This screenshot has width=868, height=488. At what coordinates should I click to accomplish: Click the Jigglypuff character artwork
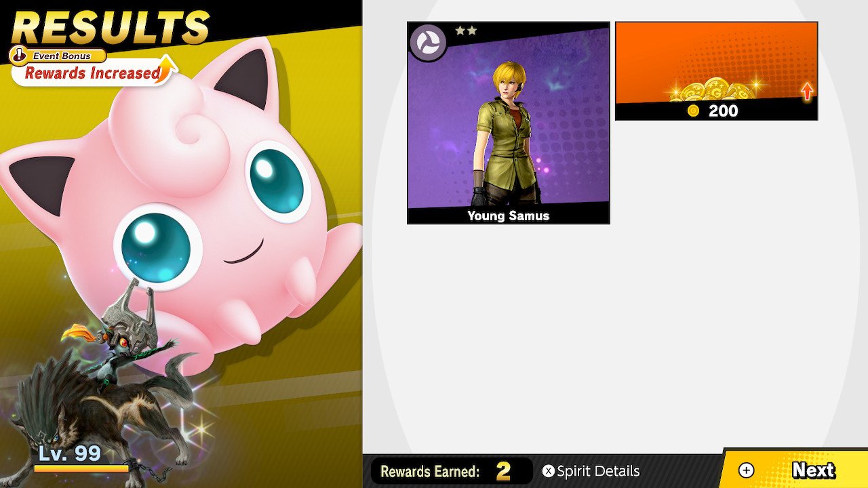pyautogui.click(x=183, y=203)
